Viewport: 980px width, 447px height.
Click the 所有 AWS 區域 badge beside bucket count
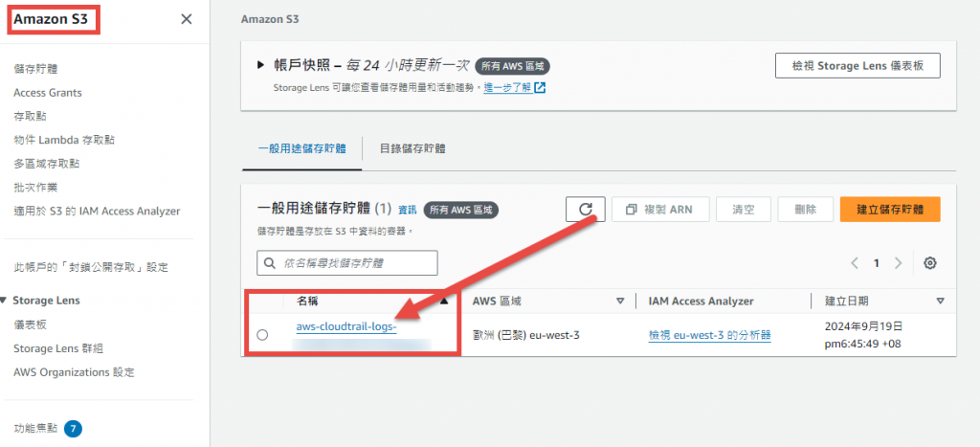click(x=460, y=210)
